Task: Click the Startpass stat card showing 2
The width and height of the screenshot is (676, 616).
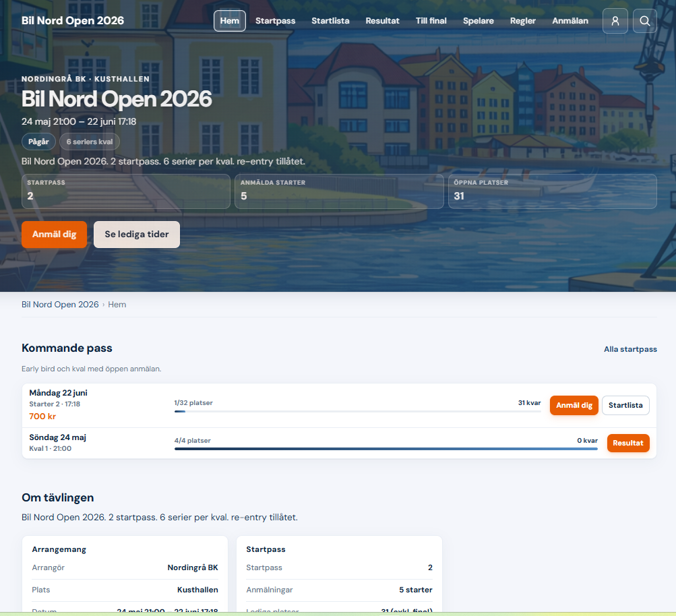Action: [126, 191]
